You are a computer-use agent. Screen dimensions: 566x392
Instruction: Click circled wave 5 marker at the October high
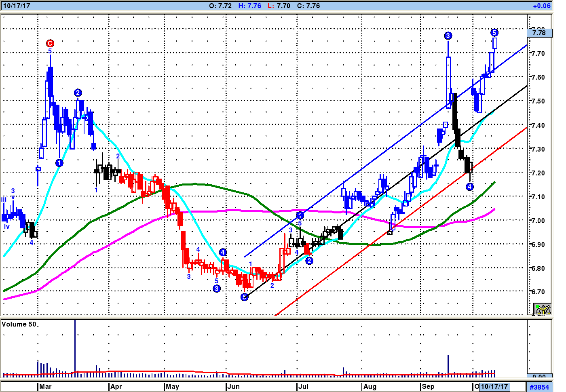tap(494, 33)
